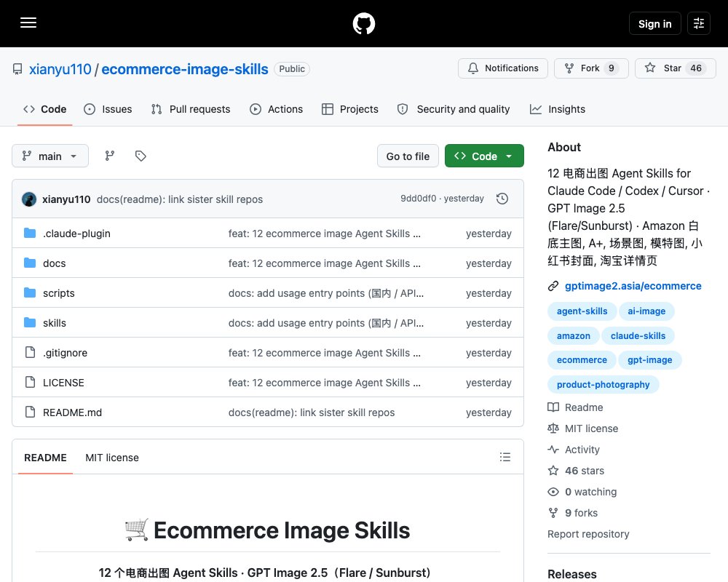View branches icon next to main

pyautogui.click(x=110, y=156)
